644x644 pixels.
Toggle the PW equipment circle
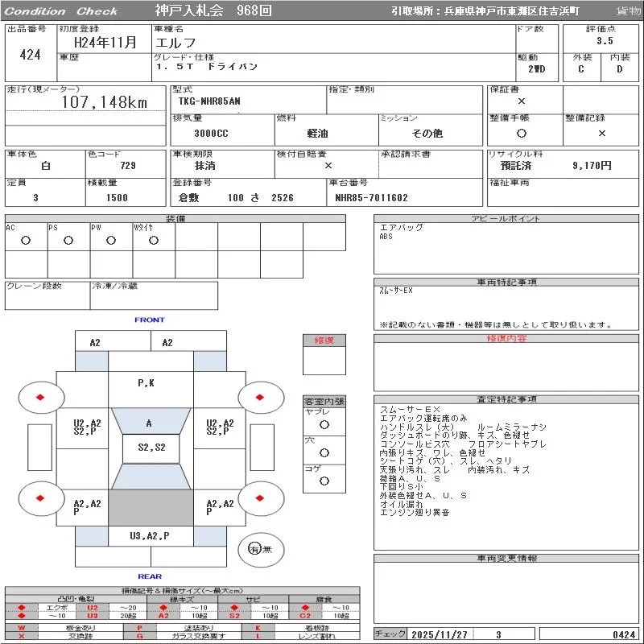[x=111, y=240]
